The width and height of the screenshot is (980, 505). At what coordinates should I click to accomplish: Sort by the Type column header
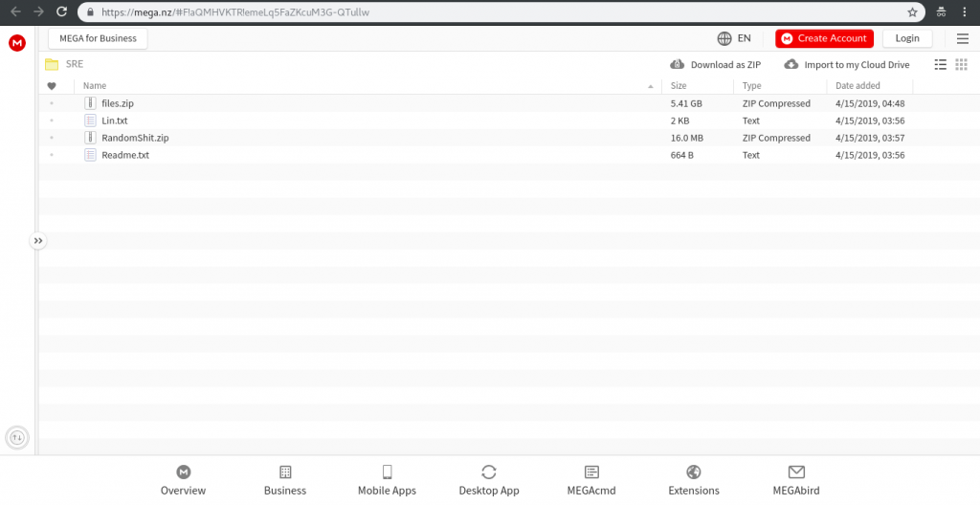point(752,86)
